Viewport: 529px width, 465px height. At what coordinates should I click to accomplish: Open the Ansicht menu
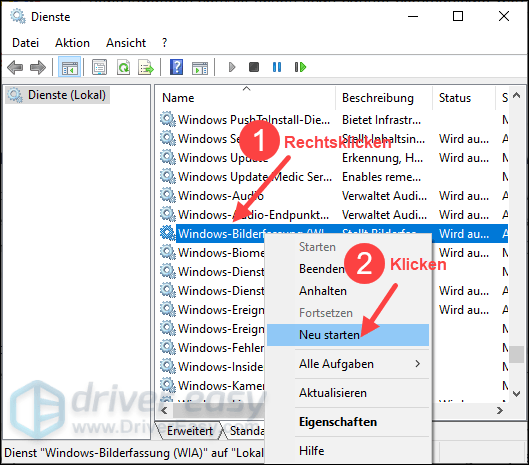click(126, 43)
